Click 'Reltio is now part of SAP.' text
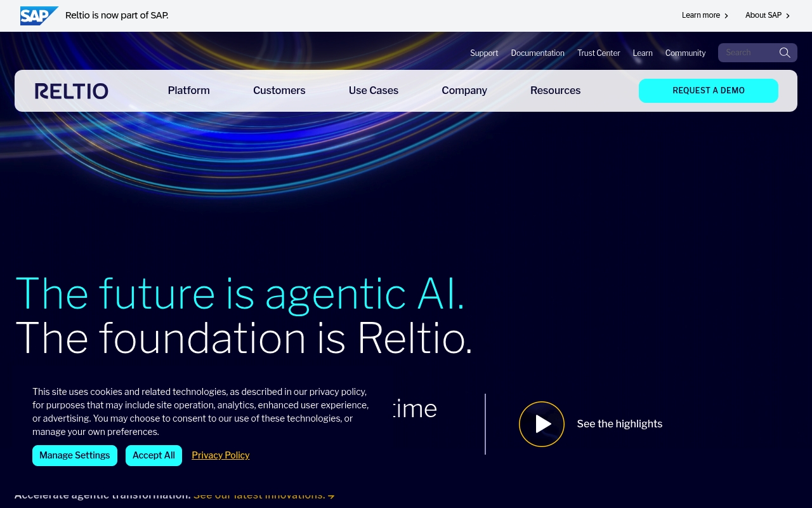Image resolution: width=812 pixels, height=508 pixels. 117,15
